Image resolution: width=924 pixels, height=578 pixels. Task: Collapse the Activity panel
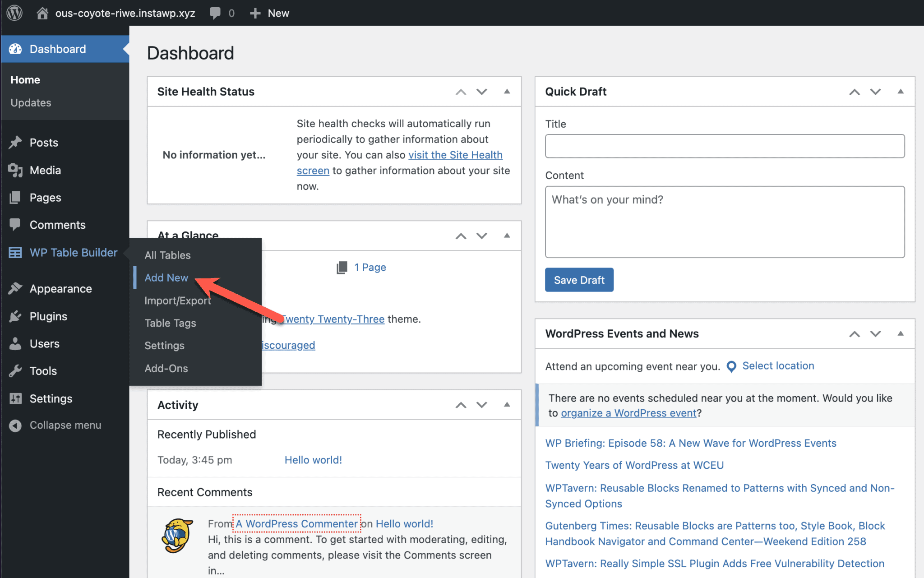507,405
